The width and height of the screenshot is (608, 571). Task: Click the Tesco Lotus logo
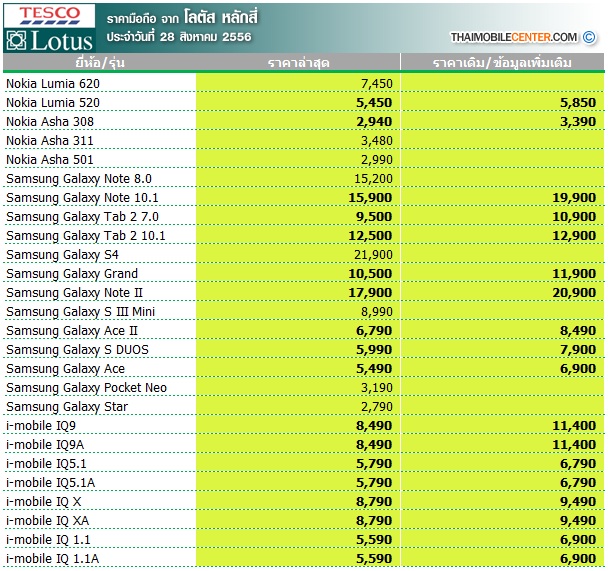pos(49,28)
